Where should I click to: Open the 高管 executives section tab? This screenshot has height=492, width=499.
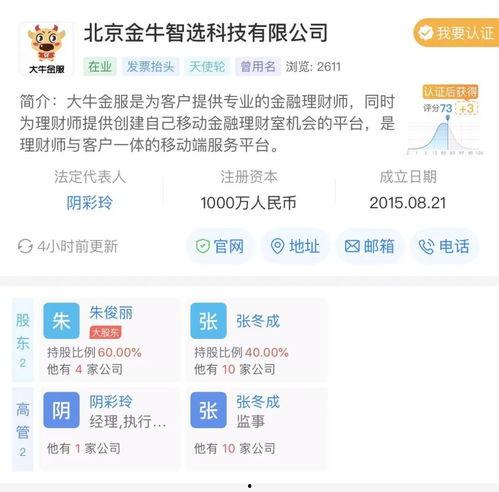pos(23,429)
